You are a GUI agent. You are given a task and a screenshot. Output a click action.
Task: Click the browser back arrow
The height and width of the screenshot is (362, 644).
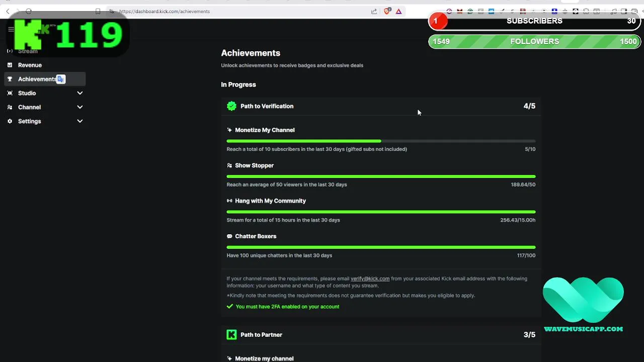tap(8, 11)
